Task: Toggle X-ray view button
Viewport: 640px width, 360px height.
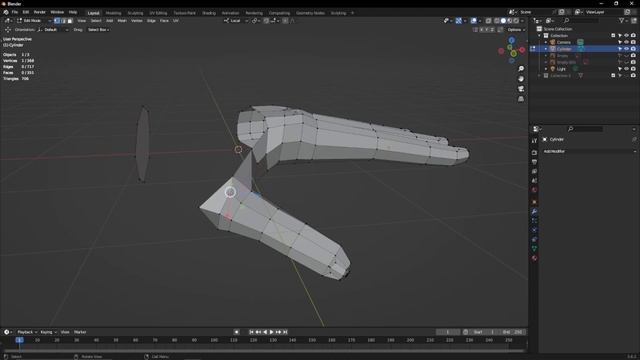Action: coord(489,21)
